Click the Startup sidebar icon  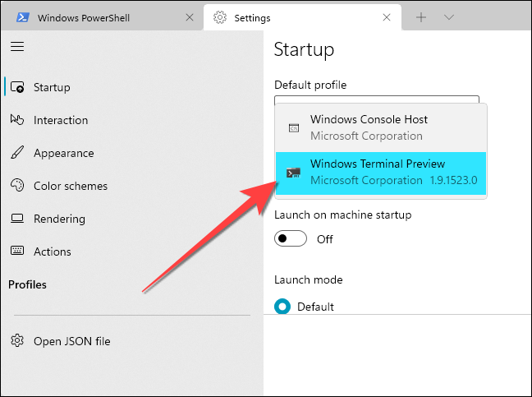pos(17,87)
